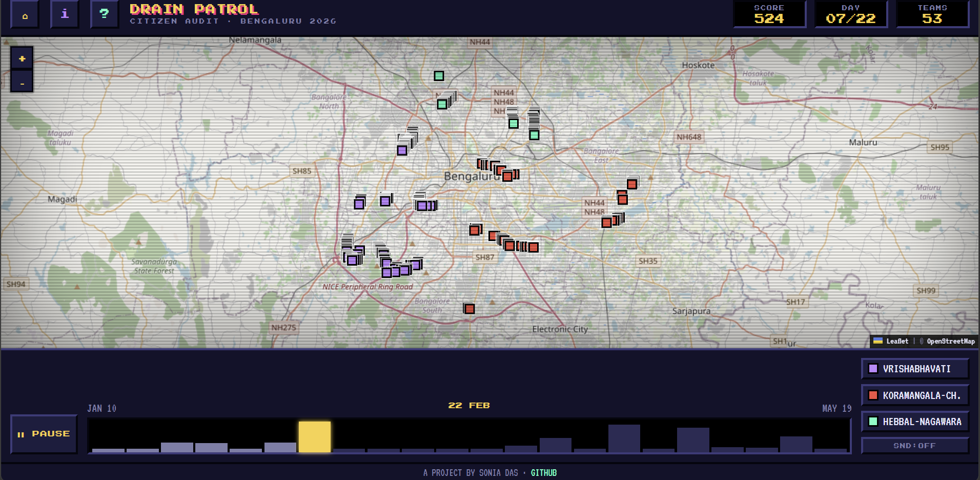This screenshot has width=980, height=480.
Task: Click the MAY 19 timeline end label
Action: (x=837, y=409)
